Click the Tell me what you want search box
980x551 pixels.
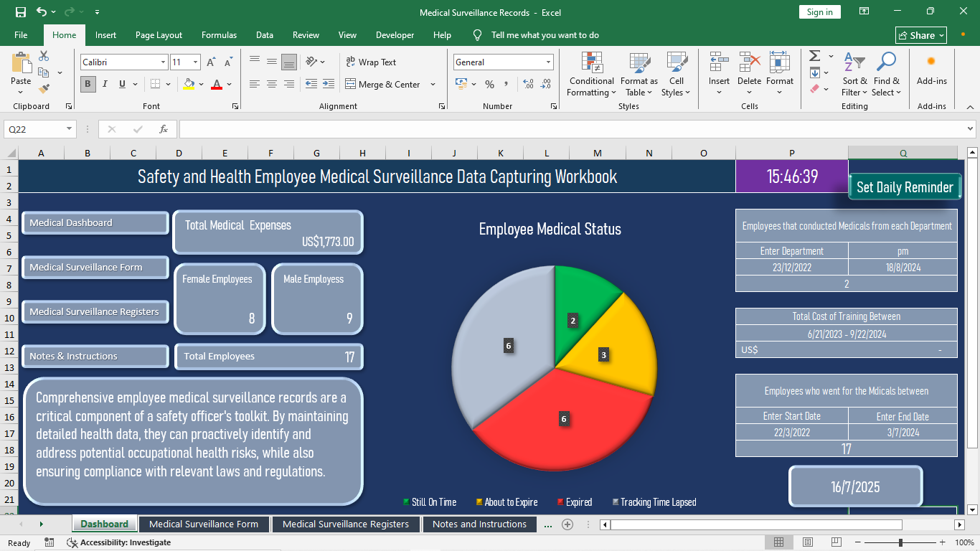coord(545,35)
